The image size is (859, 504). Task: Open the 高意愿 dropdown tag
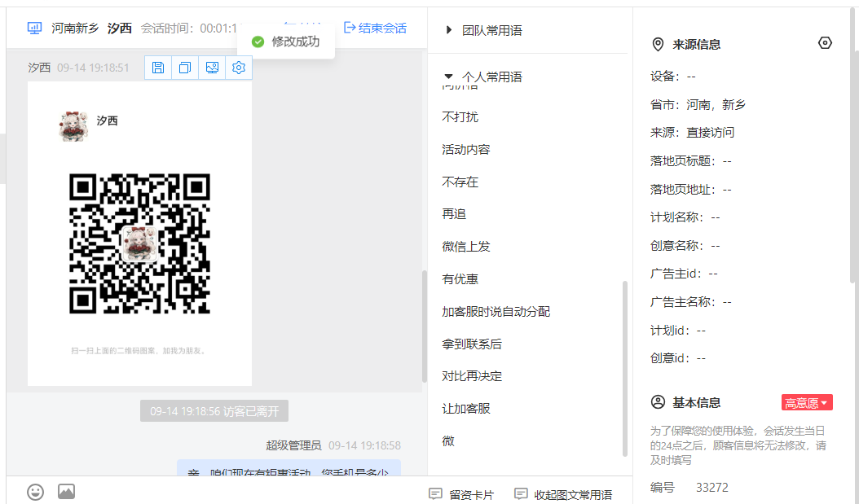click(x=807, y=403)
